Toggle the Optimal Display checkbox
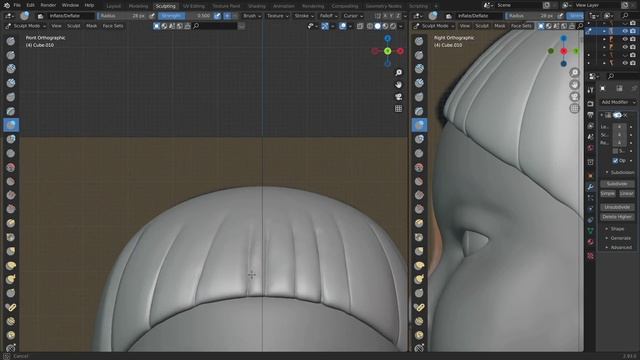 pos(615,160)
